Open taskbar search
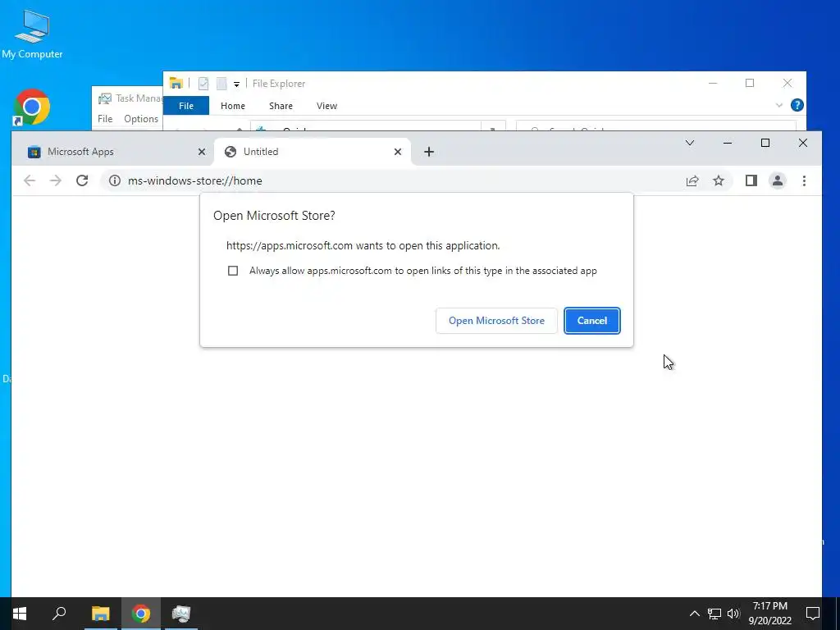Viewport: 840px width, 630px height. (59, 614)
